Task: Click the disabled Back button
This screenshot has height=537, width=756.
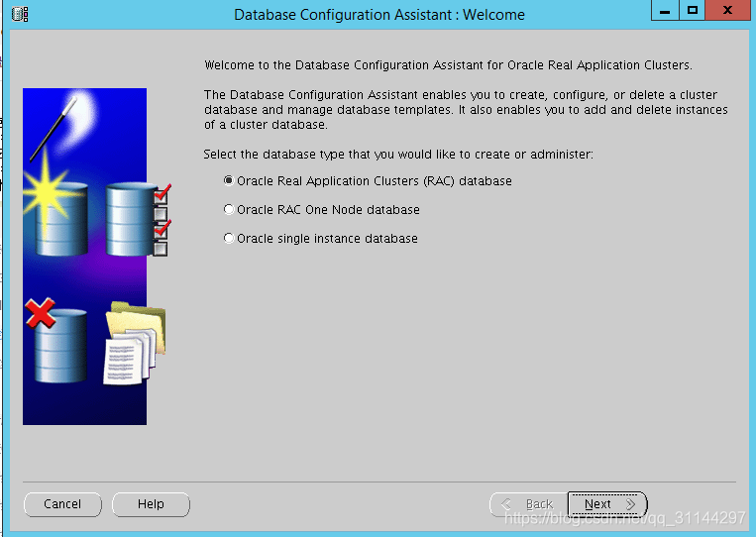Action: click(529, 504)
